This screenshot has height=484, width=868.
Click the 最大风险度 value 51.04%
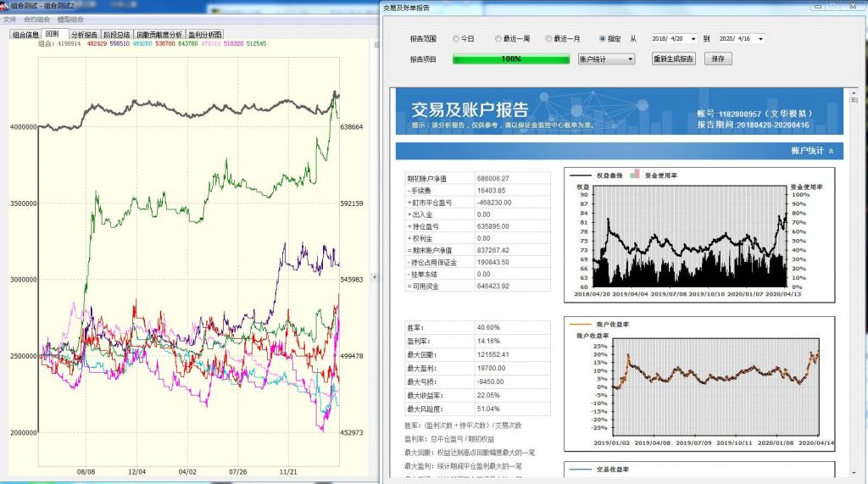pos(488,409)
